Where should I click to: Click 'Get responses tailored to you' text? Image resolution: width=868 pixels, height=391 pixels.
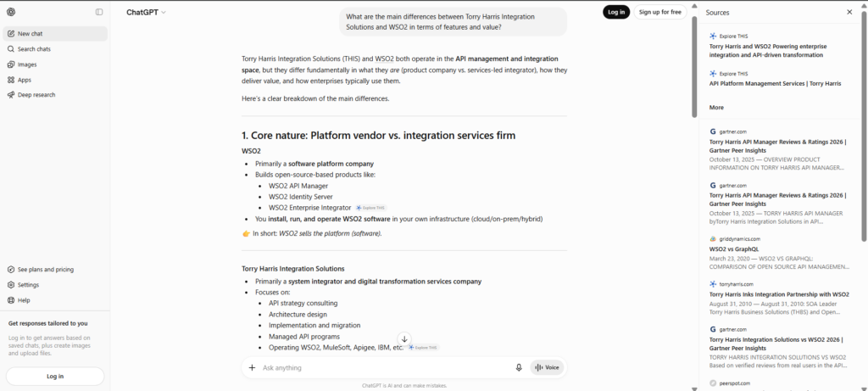(x=47, y=323)
